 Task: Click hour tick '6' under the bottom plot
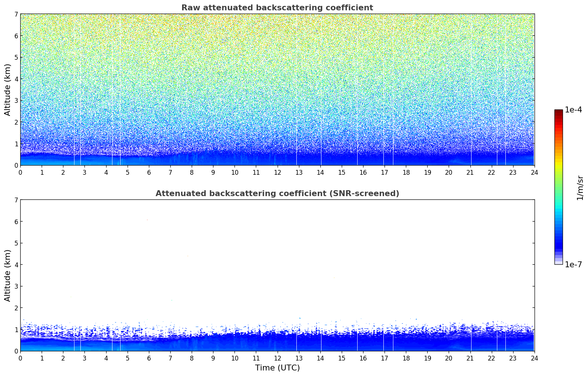[x=149, y=358]
